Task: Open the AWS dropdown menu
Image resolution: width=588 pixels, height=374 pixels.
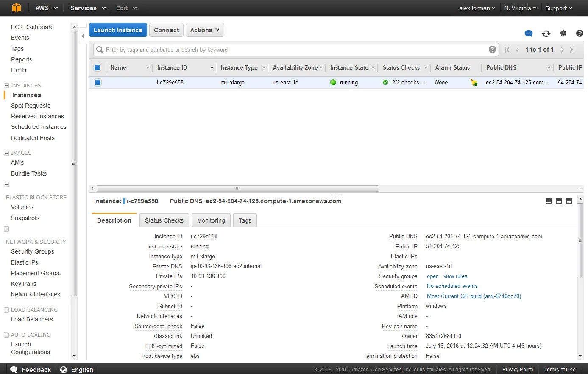Action: coord(47,8)
